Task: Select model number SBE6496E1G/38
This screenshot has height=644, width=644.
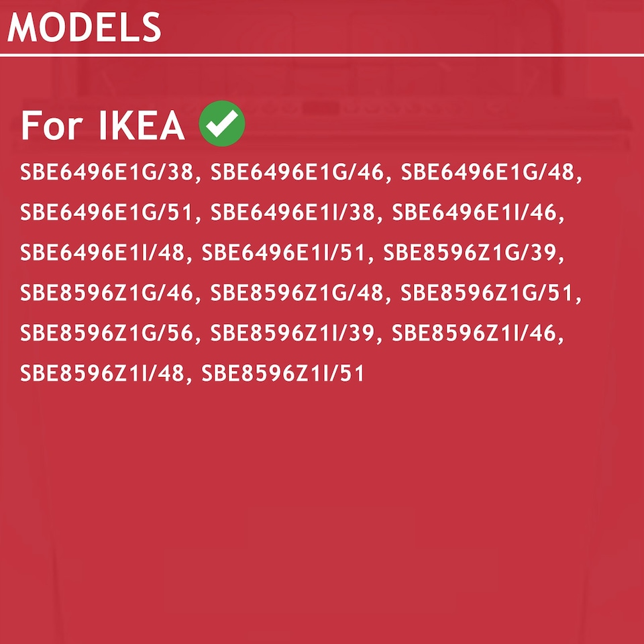Action: coord(108,173)
